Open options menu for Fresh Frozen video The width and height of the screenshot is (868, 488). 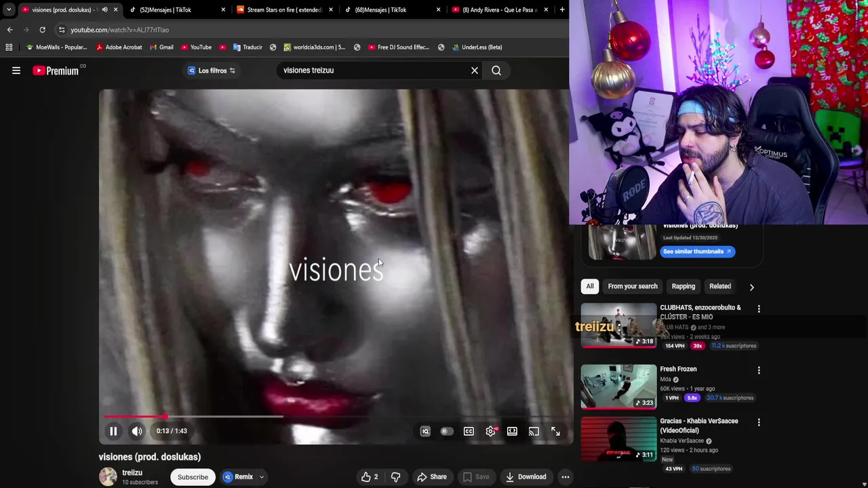[759, 370]
